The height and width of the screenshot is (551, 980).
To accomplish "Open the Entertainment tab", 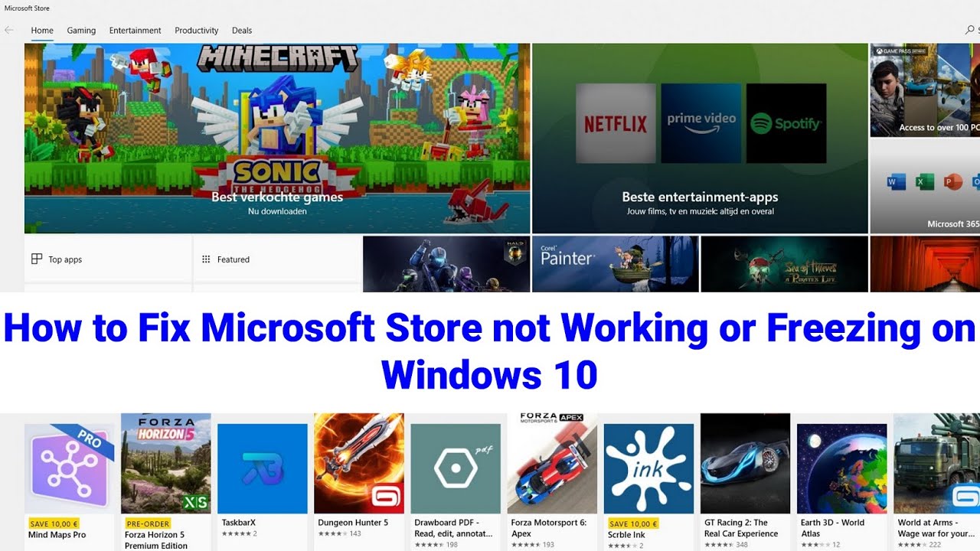I will (x=135, y=31).
